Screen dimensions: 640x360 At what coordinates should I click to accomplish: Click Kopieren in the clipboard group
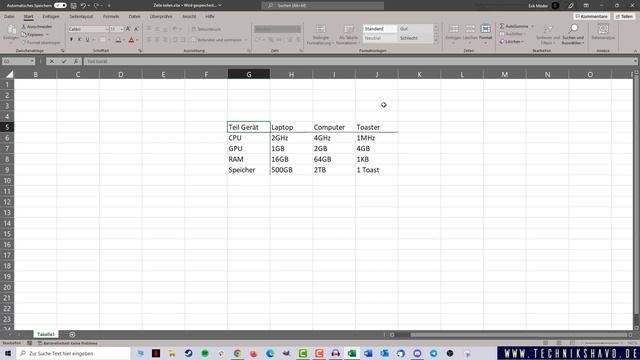coord(33,34)
